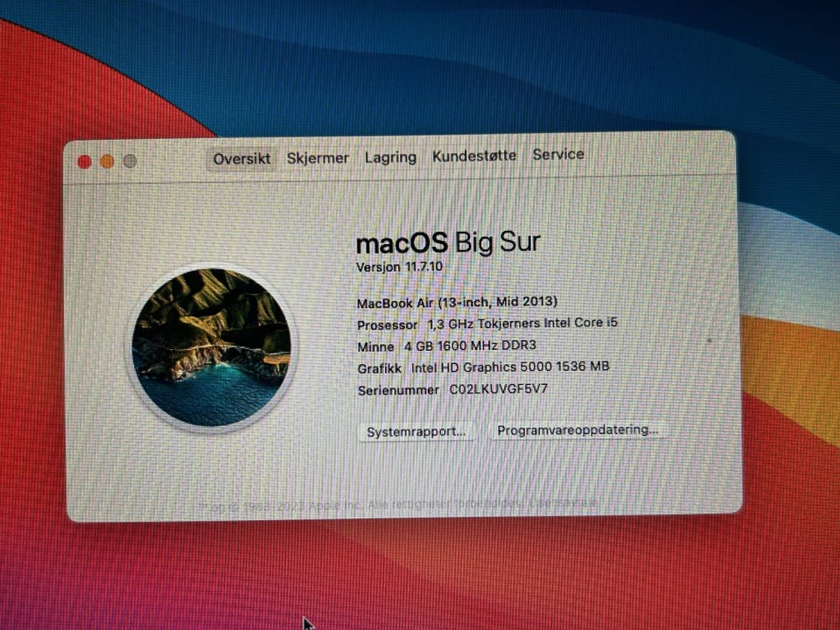Select the Lagring tab
Image resolution: width=840 pixels, height=630 pixels.
click(390, 157)
